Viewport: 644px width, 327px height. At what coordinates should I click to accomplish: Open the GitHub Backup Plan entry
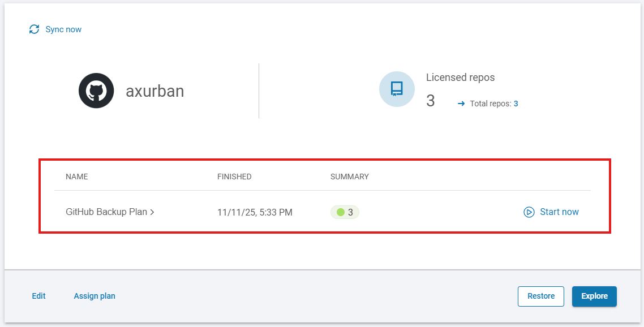point(106,212)
